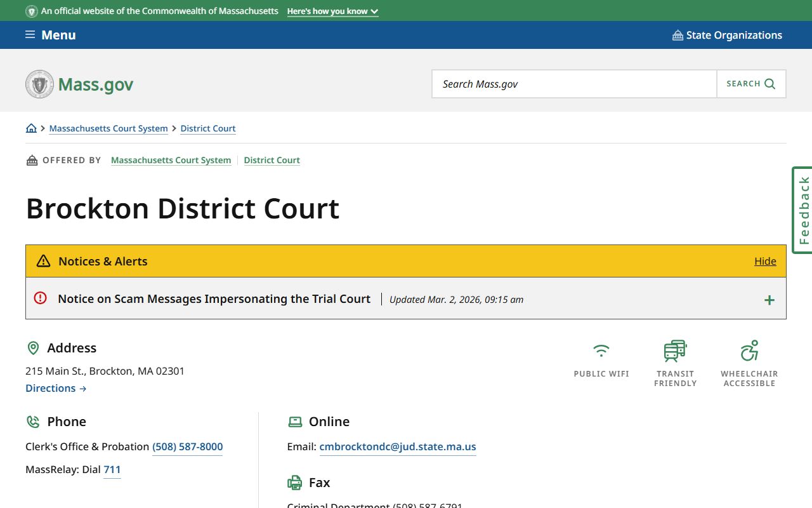Click the Brockton District Court heading
Screen dimensions: 812x508
(183, 208)
